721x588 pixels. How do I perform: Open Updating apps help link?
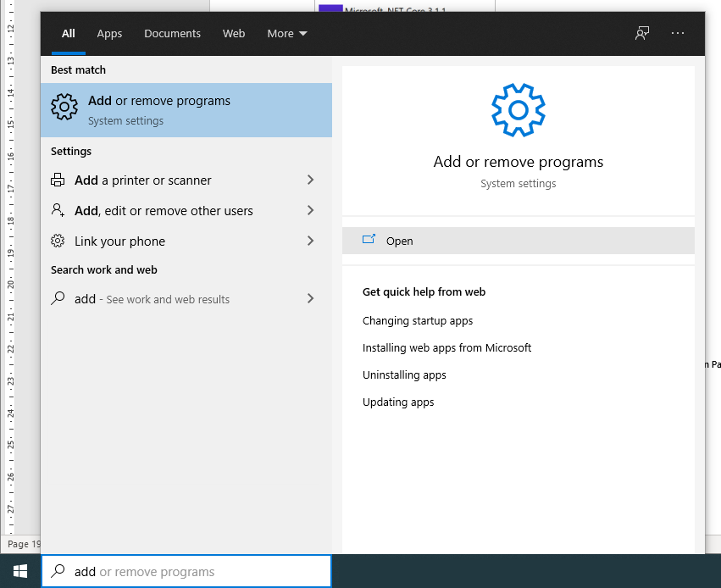tap(398, 402)
